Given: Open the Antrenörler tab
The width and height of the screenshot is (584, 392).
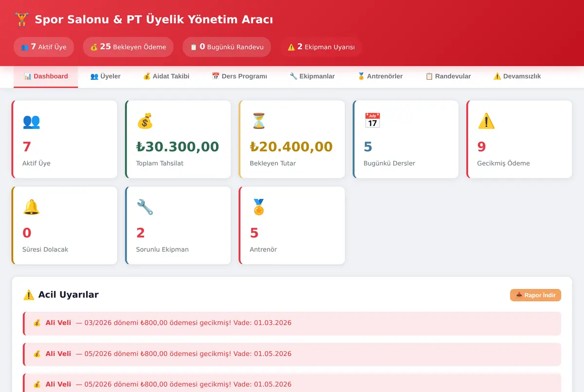Looking at the screenshot, I should pos(380,76).
